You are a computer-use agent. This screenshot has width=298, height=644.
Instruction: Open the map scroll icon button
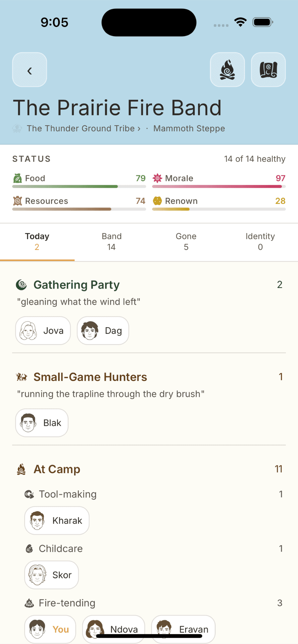(x=268, y=70)
